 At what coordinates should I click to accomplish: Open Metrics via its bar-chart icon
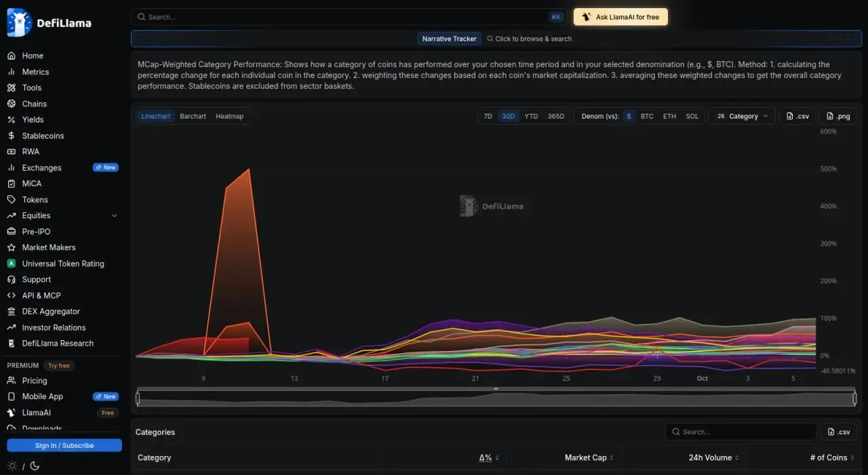coord(11,72)
